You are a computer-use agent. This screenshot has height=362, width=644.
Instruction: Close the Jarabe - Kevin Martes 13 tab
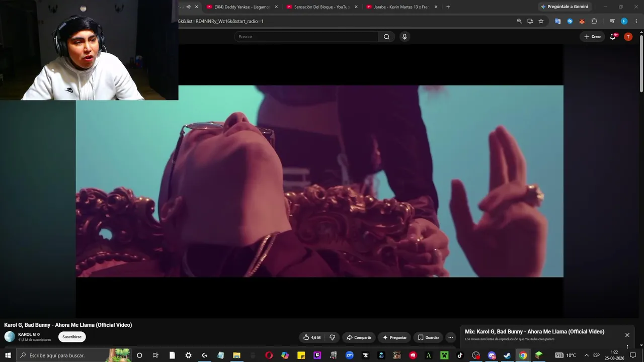436,7
